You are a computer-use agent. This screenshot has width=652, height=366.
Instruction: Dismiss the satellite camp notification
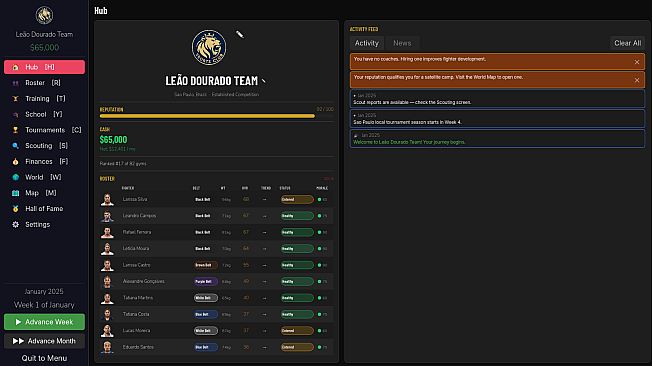pyautogui.click(x=637, y=80)
